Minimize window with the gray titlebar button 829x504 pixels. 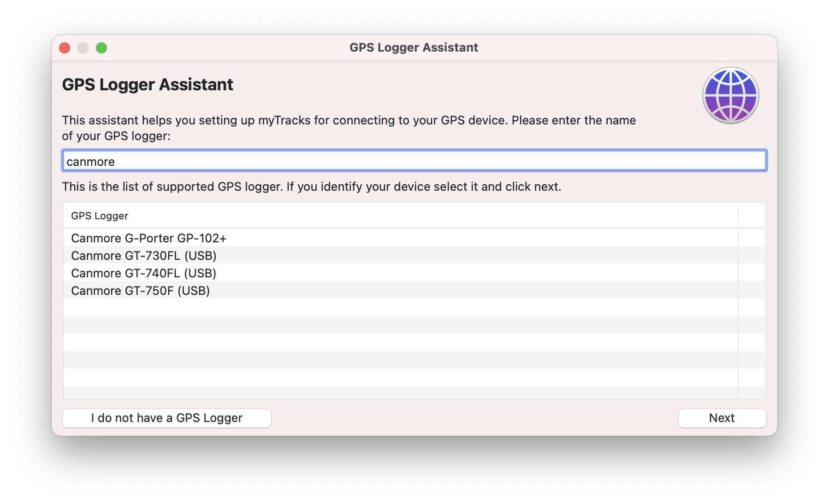pos(83,48)
